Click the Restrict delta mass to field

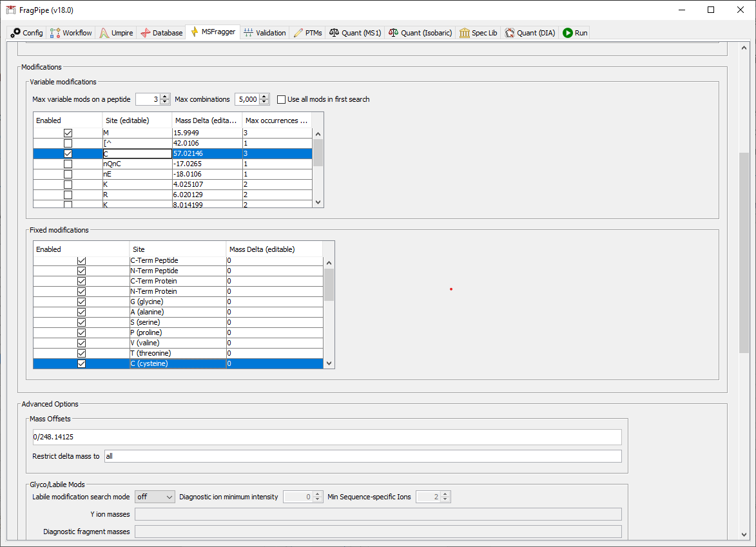click(363, 456)
